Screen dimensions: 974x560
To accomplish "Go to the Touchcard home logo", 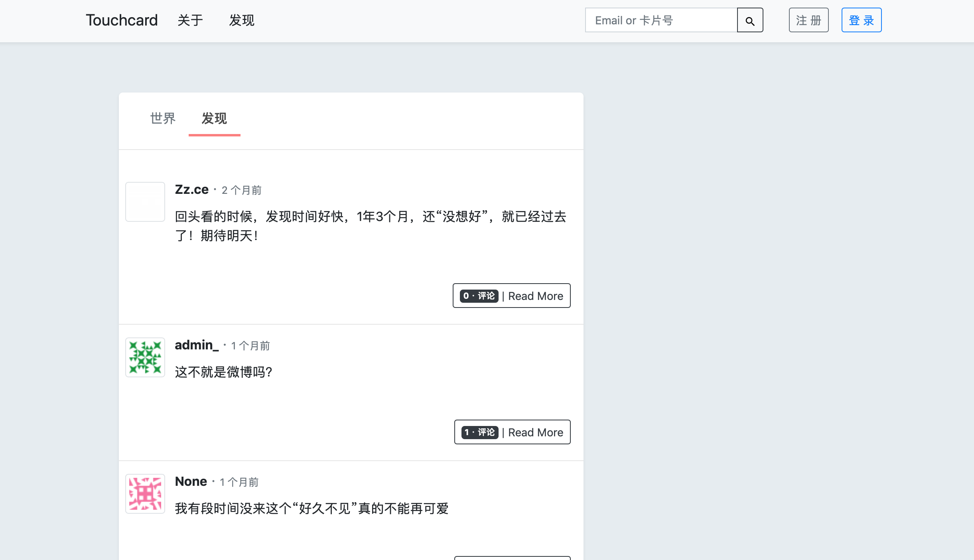I will point(122,20).
